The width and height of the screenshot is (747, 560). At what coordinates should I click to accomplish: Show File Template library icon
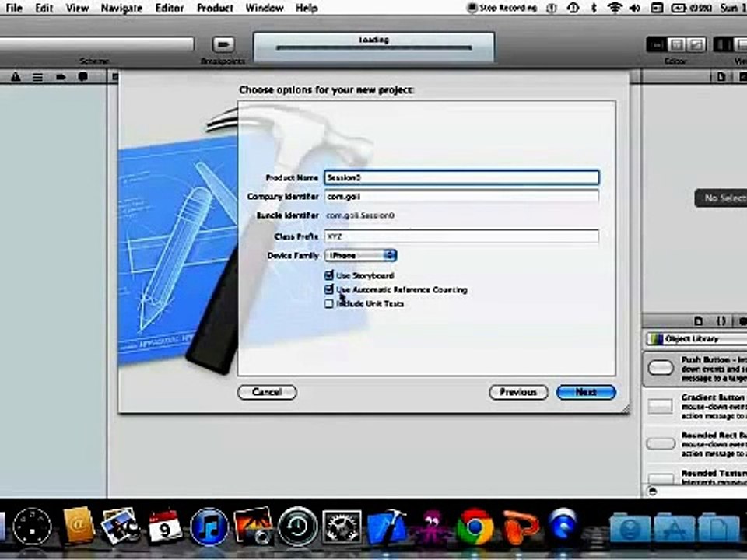pyautogui.click(x=699, y=321)
